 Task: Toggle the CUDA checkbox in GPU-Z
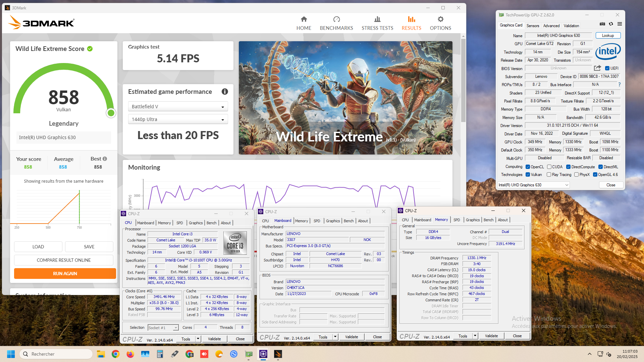pos(549,167)
